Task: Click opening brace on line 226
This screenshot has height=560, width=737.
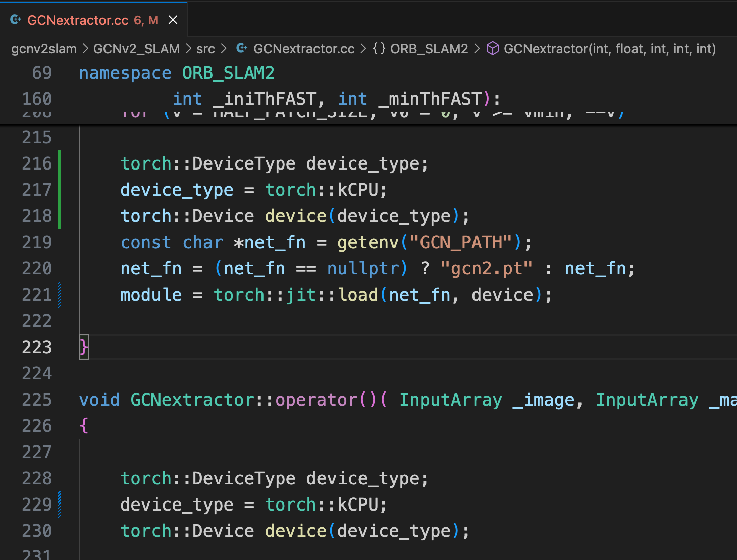Action: [84, 426]
